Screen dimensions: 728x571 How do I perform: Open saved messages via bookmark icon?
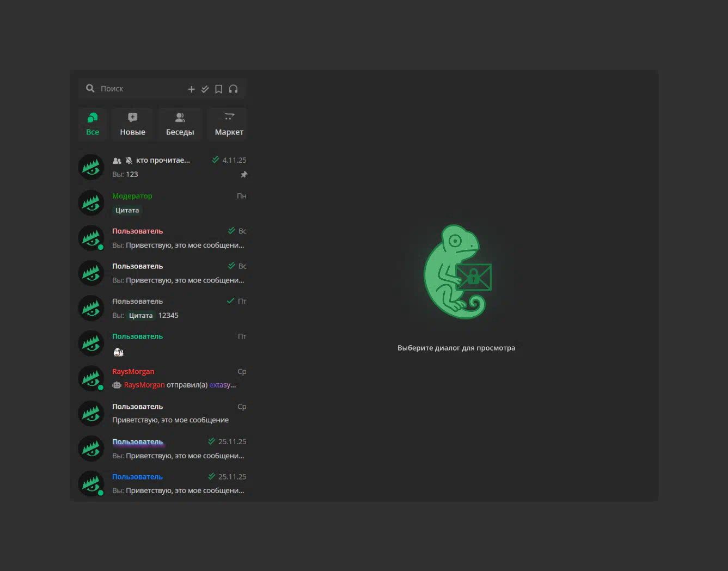coord(218,89)
